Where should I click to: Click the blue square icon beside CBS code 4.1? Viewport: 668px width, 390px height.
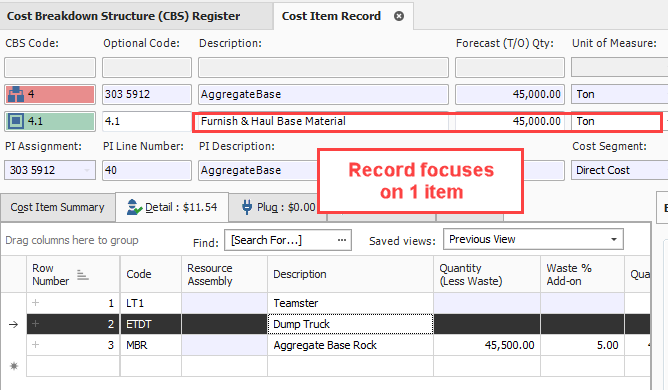point(16,121)
